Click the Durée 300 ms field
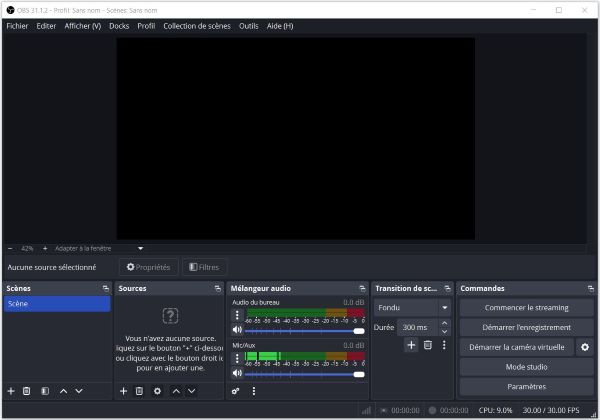600x420 pixels. pos(418,327)
